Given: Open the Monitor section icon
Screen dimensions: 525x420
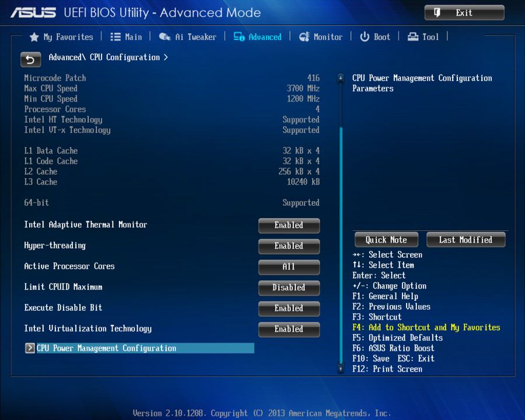Looking at the screenshot, I should coord(304,37).
